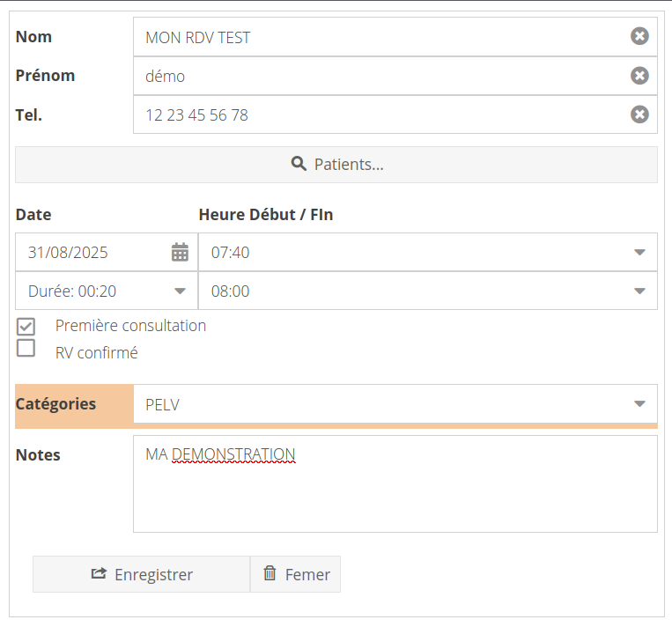
Task: Open the Durée 00:20 dropdown
Action: [x=180, y=291]
